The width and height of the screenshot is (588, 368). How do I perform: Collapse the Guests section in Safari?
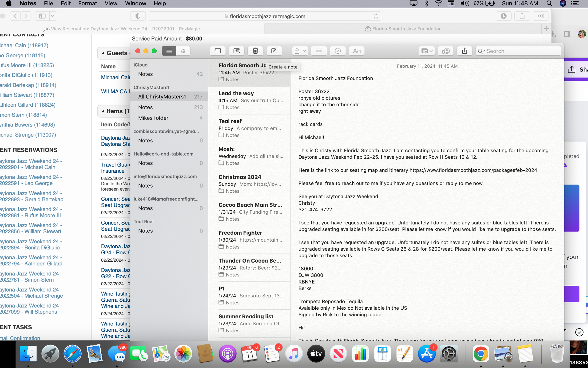coord(103,53)
